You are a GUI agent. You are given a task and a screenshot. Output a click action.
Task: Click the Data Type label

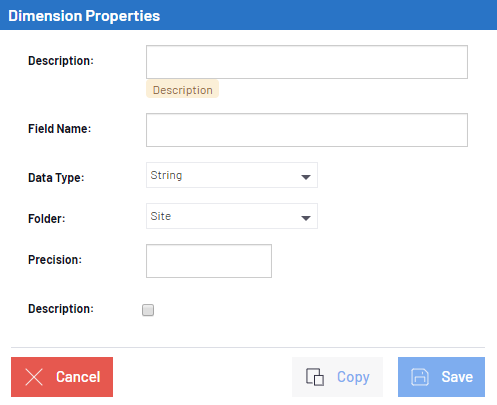point(56,178)
